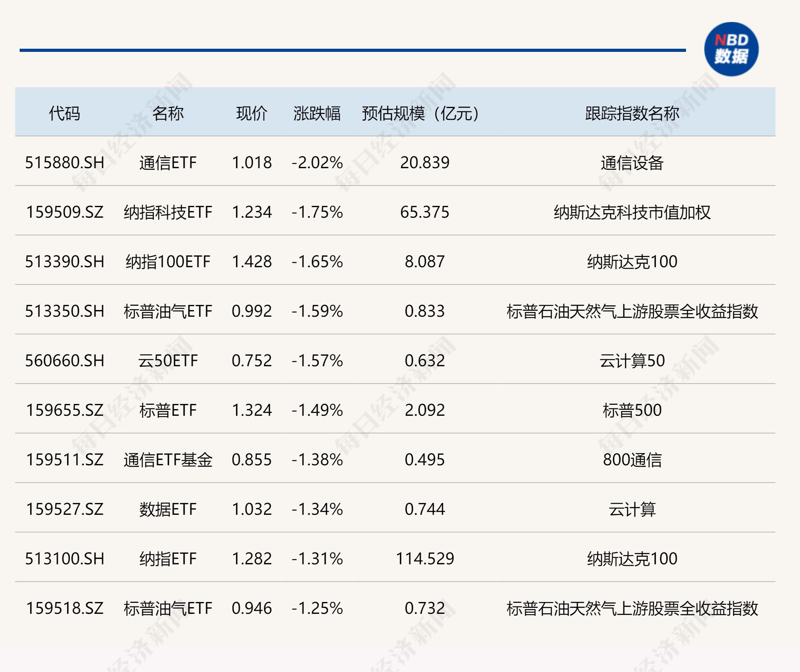Select the 跟踪指数名称 column header
Viewport: 800px width, 672px height.
[632, 113]
